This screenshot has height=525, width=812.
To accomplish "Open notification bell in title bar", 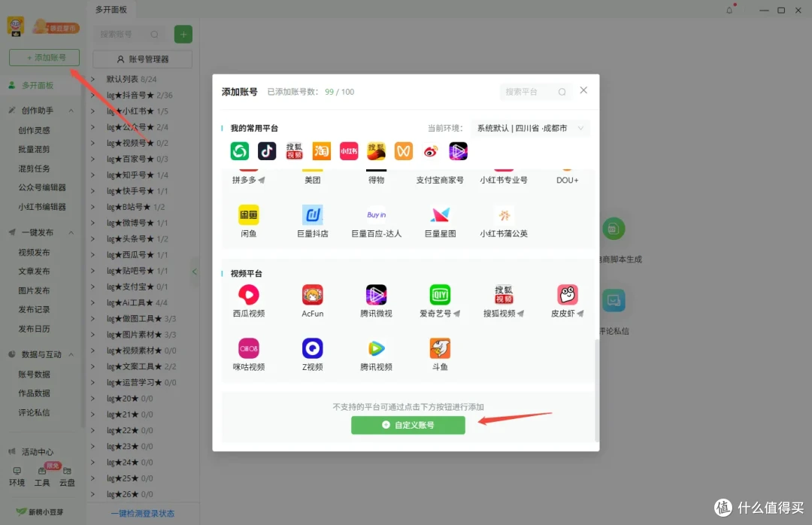I will 729,10.
